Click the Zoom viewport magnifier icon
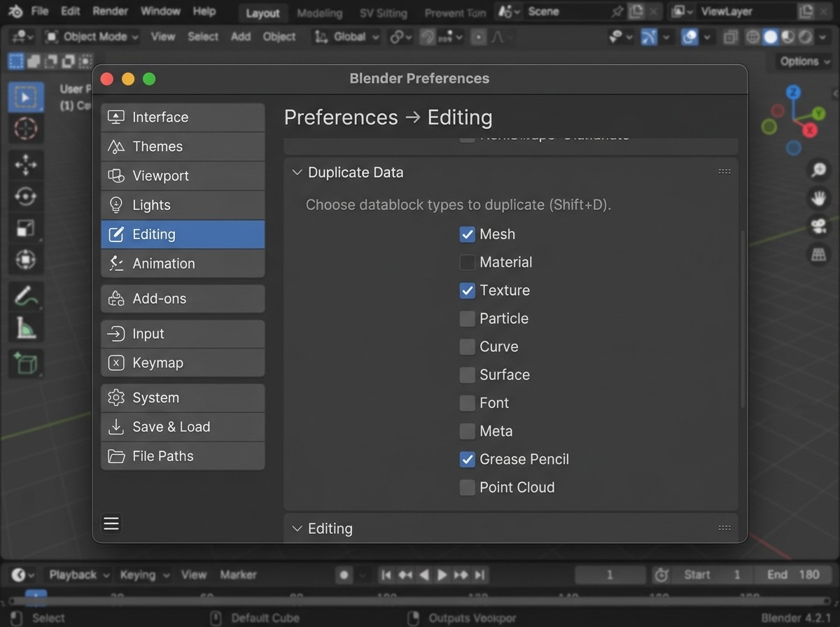The width and height of the screenshot is (840, 627). (818, 170)
